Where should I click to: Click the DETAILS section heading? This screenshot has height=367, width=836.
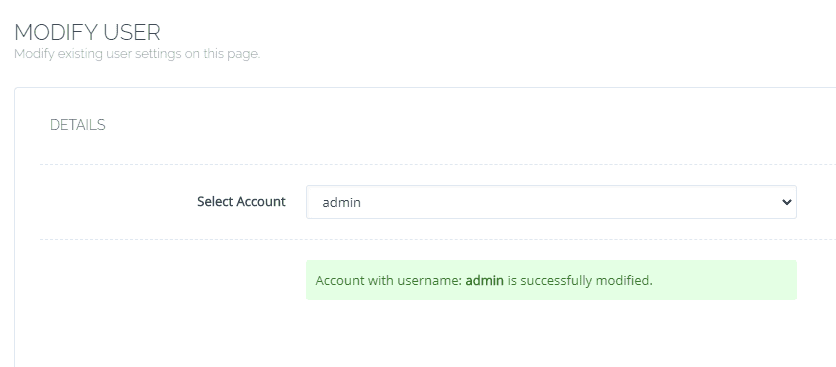point(77,125)
